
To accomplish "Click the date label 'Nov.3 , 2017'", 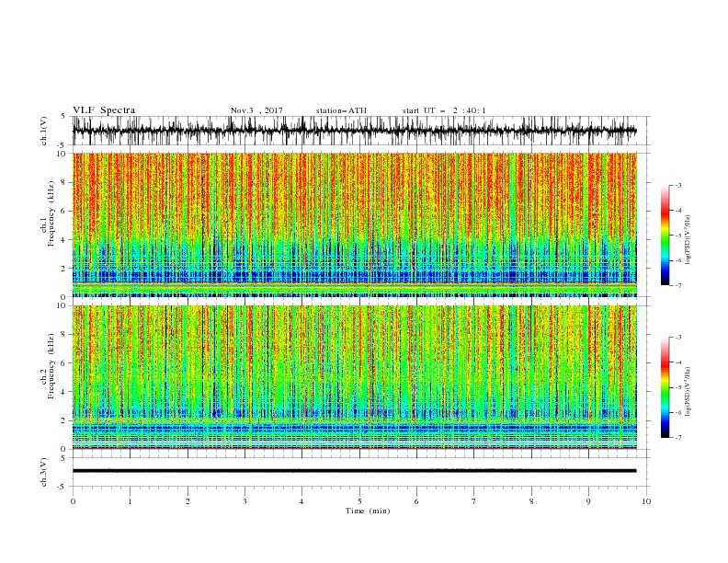I will pos(256,110).
